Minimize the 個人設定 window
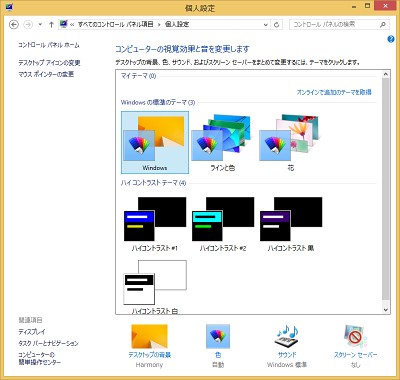Viewport: 400px width, 380px height. [353, 6]
